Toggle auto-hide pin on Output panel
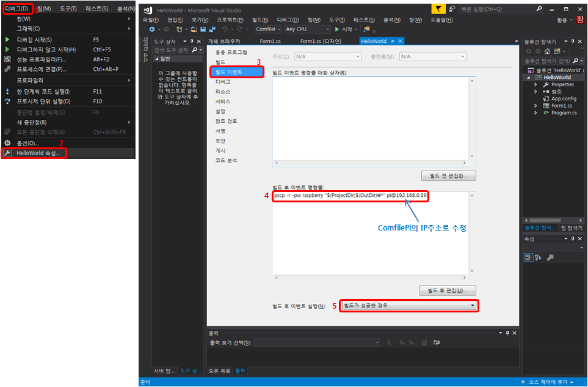Viewport: 588px width, 387px height. pos(509,333)
